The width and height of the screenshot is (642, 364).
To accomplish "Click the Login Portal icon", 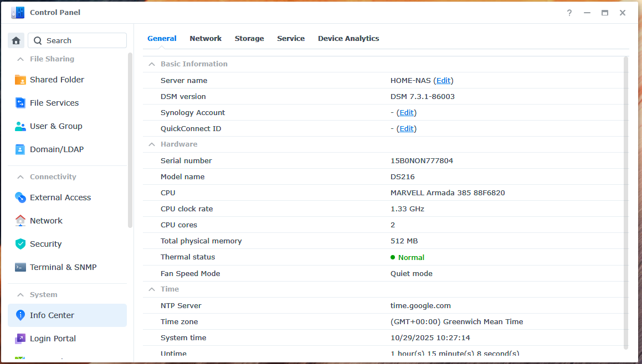I will pyautogui.click(x=20, y=339).
